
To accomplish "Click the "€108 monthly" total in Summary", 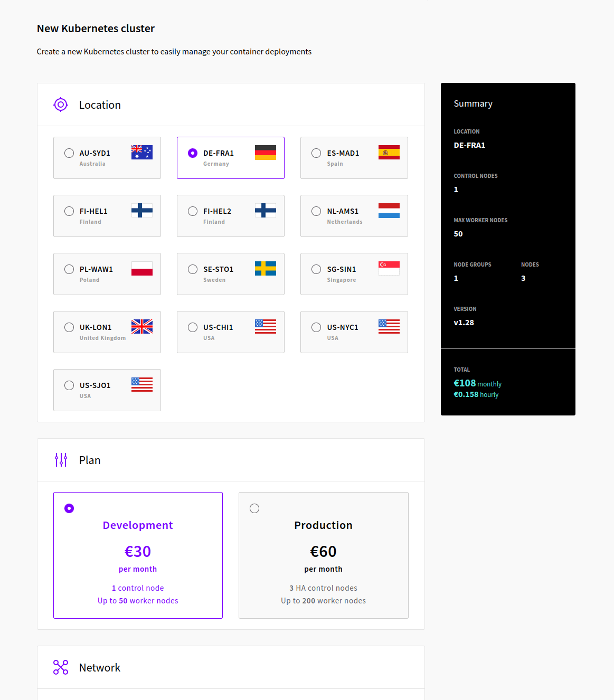I will (x=478, y=383).
